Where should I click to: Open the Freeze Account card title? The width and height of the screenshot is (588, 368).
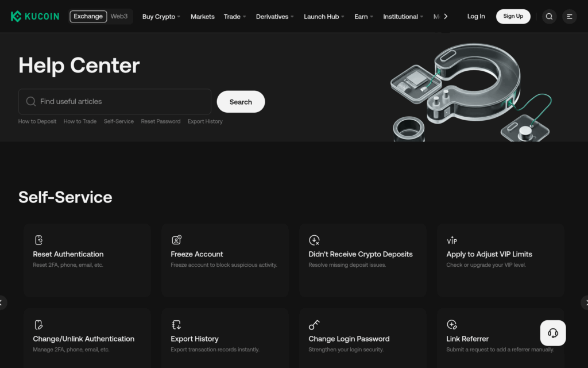pos(197,254)
